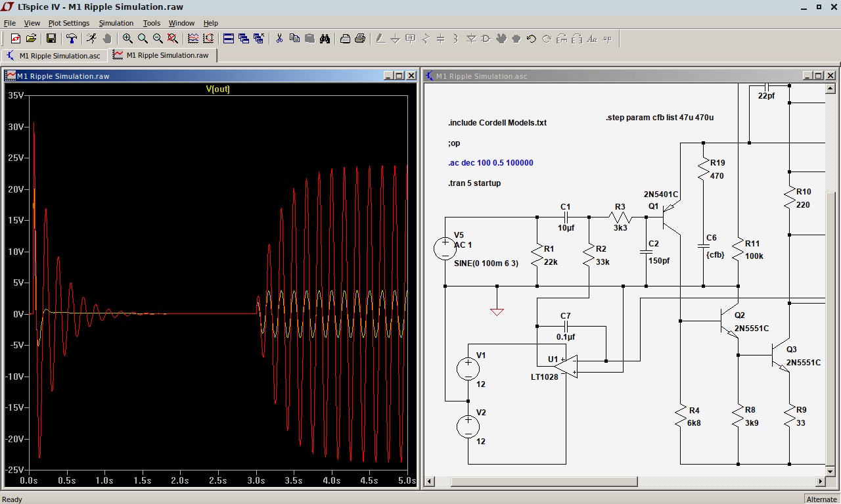Open the Window menu
Screen dimensions: 841x504
[x=182, y=23]
